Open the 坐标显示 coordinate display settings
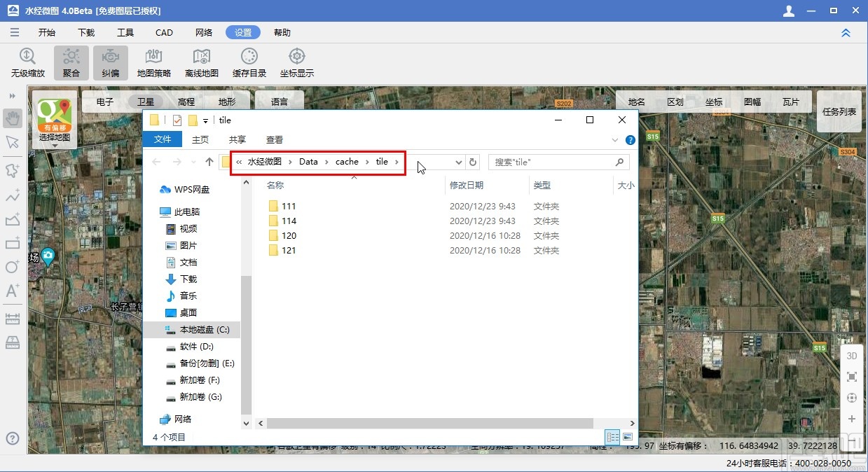 (296, 62)
